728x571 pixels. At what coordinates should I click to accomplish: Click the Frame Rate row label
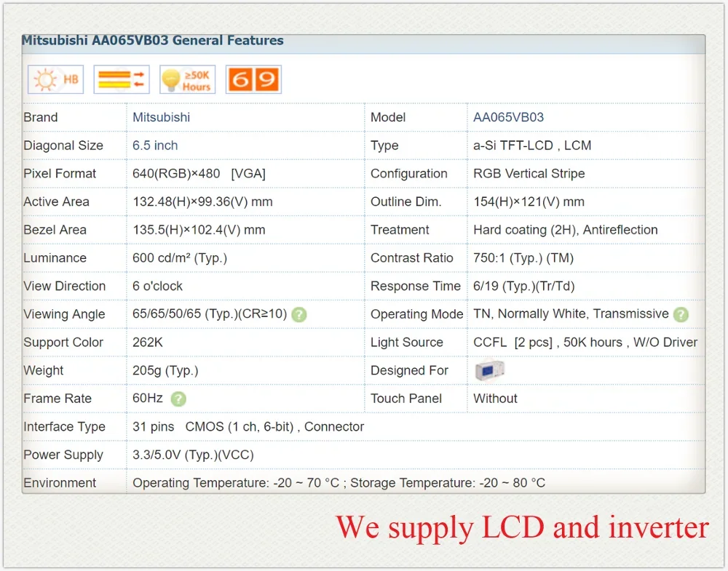[x=58, y=399]
